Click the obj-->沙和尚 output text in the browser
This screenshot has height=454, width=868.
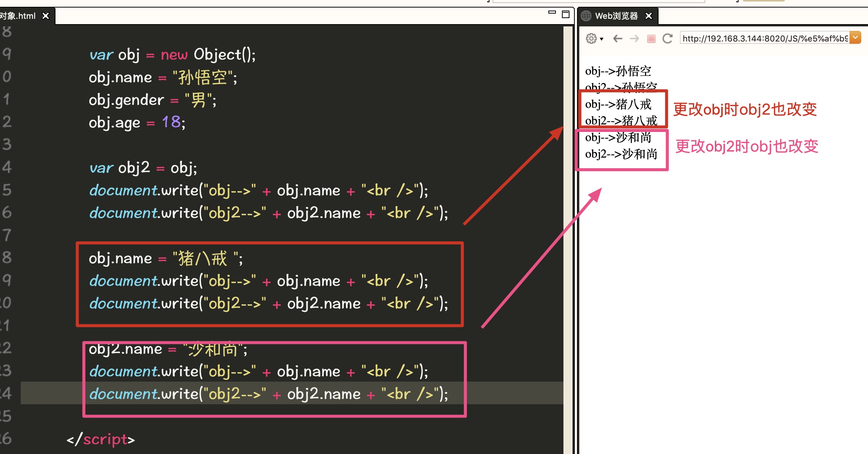click(618, 138)
